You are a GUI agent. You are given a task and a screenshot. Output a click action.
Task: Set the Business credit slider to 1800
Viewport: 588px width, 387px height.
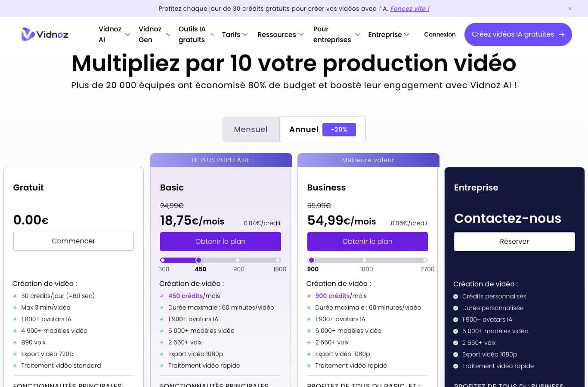(x=365, y=260)
